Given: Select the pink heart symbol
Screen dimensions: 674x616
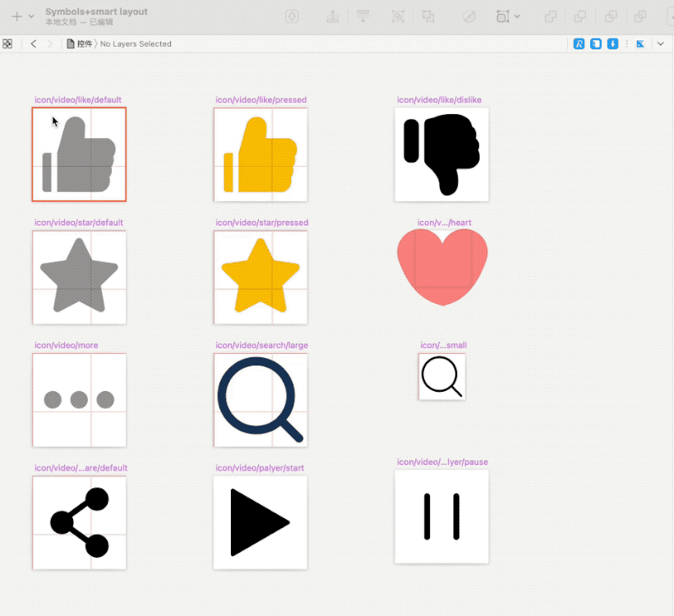Looking at the screenshot, I should (x=442, y=267).
